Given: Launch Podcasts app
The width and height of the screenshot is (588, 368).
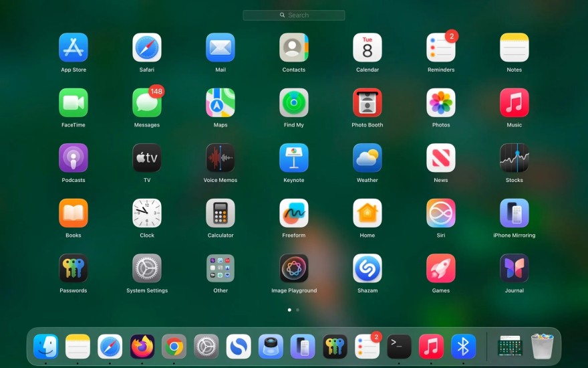Looking at the screenshot, I should click(73, 158).
